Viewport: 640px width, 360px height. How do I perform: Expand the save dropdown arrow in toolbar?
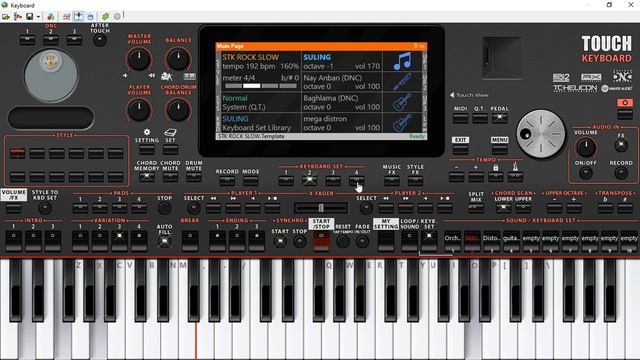tap(38, 17)
